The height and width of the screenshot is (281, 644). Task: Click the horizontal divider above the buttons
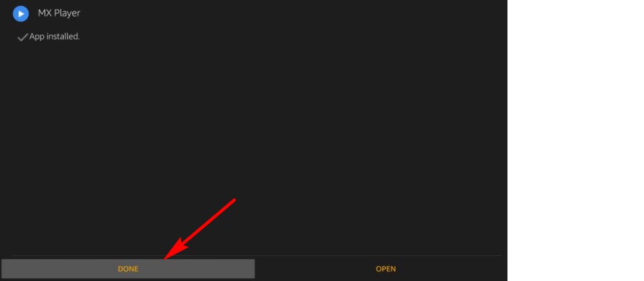tap(257, 255)
